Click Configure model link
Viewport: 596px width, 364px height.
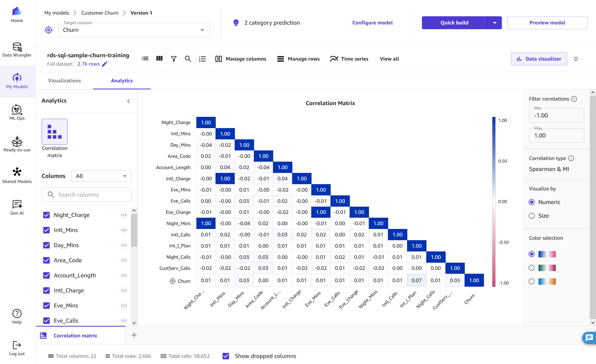pos(372,23)
